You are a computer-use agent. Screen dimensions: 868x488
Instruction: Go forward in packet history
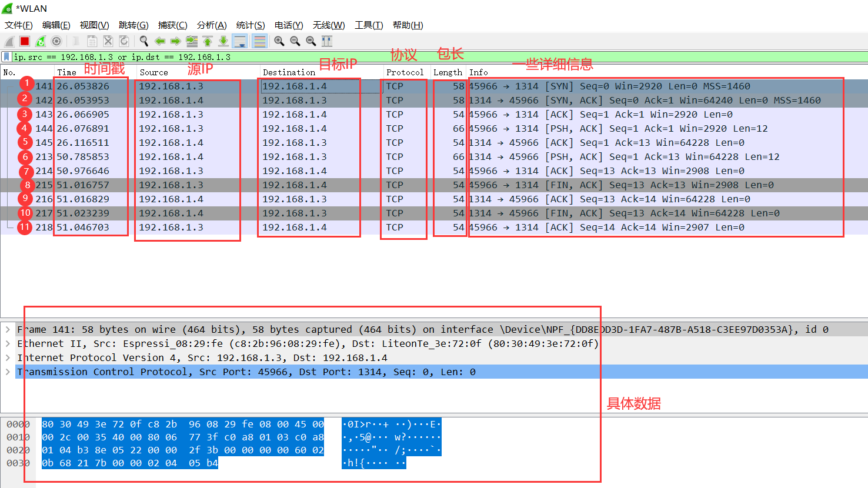(x=176, y=41)
